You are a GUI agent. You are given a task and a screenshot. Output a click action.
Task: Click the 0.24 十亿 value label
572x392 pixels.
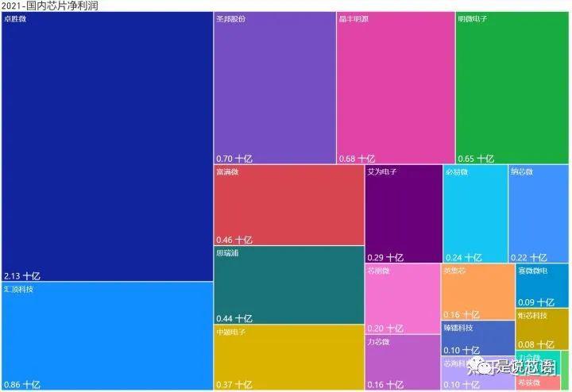(x=463, y=258)
